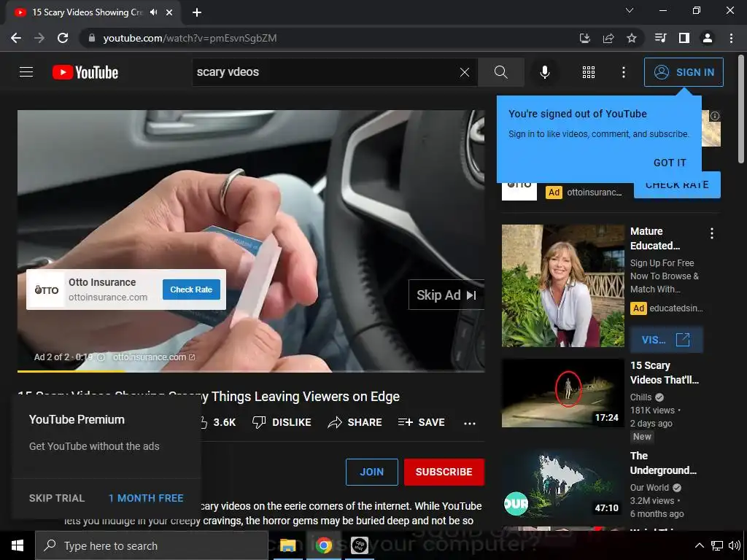Viewport: 747px width, 560px height.
Task: Click the address bar URL
Action: [190, 38]
